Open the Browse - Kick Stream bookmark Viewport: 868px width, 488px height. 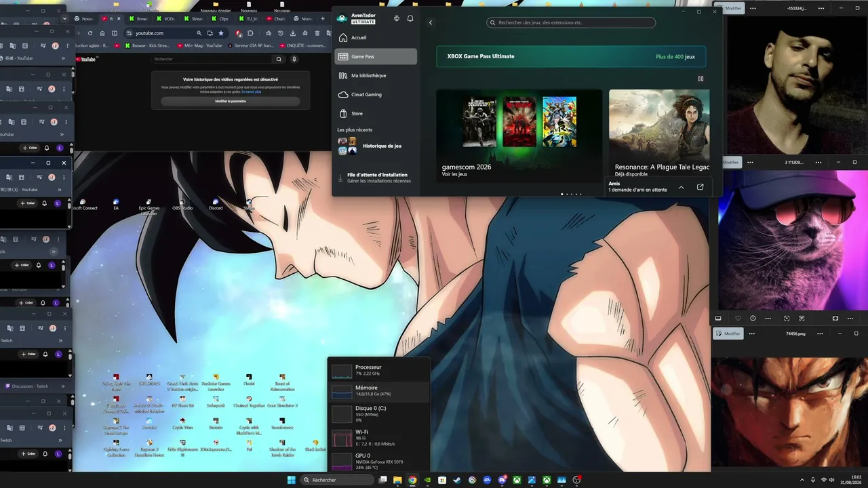tap(146, 45)
